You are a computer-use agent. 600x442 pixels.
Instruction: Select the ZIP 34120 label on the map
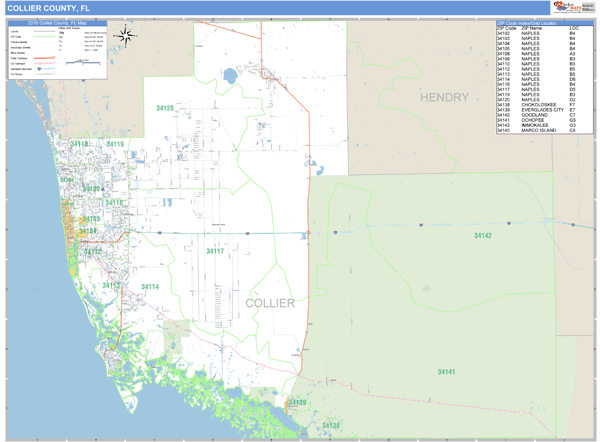point(166,108)
